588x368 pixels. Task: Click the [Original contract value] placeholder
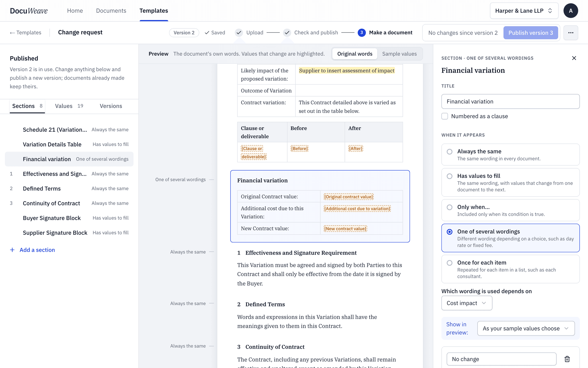(348, 197)
